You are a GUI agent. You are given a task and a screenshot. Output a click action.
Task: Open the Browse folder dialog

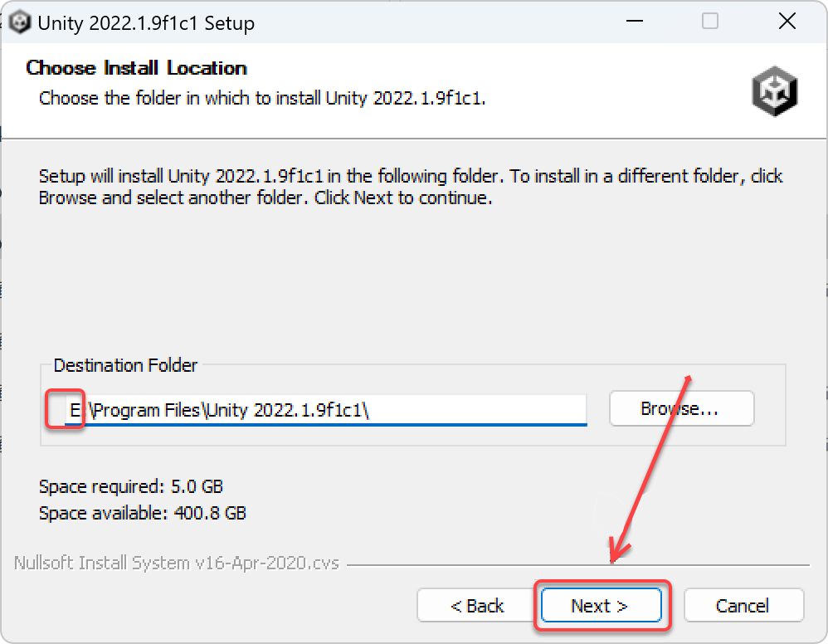pyautogui.click(x=680, y=409)
